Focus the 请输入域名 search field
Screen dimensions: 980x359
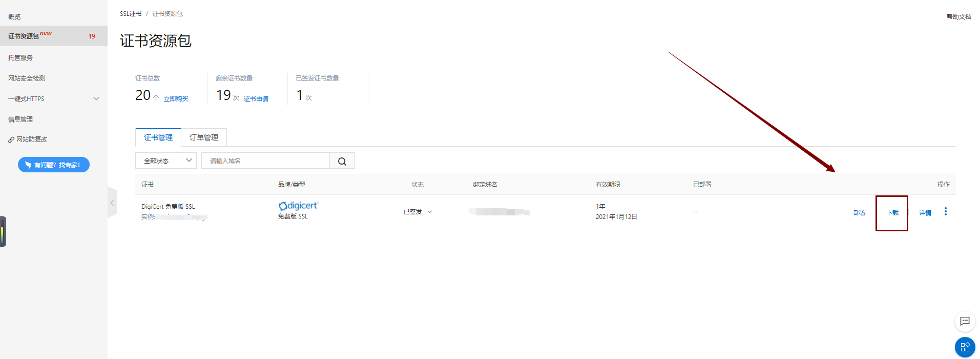pos(265,161)
